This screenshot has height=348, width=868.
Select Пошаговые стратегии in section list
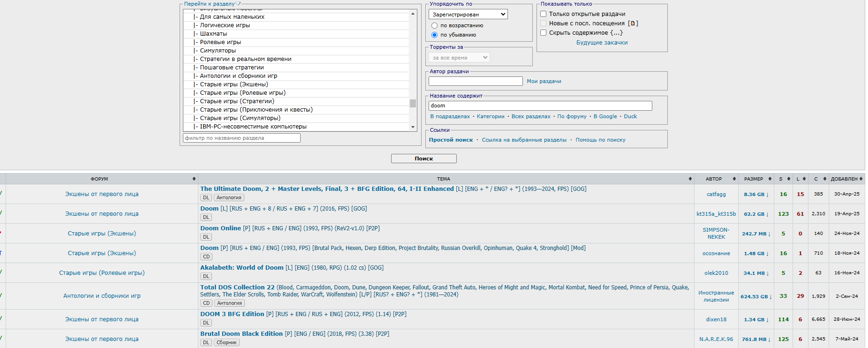pos(296,68)
